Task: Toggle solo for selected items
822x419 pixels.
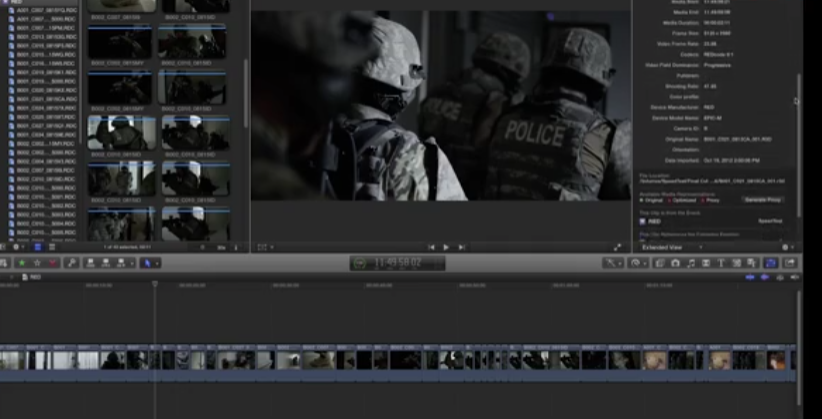Action: (x=780, y=277)
